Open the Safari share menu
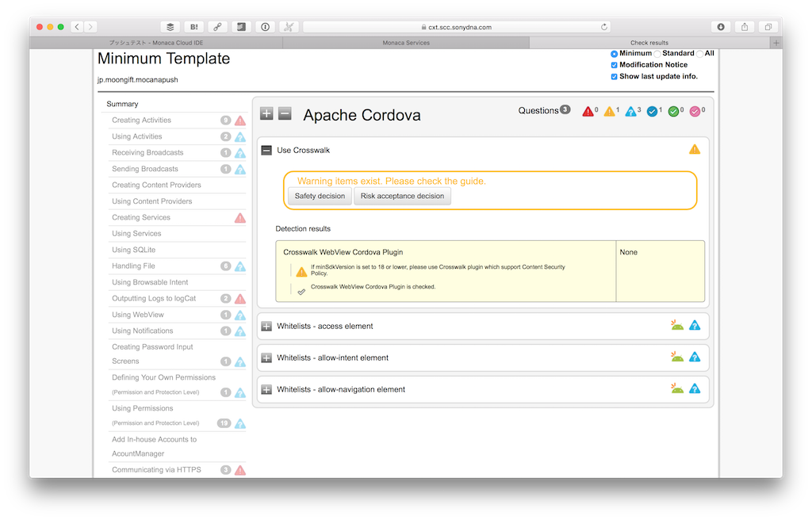Image resolution: width=812 pixels, height=520 pixels. [x=745, y=27]
